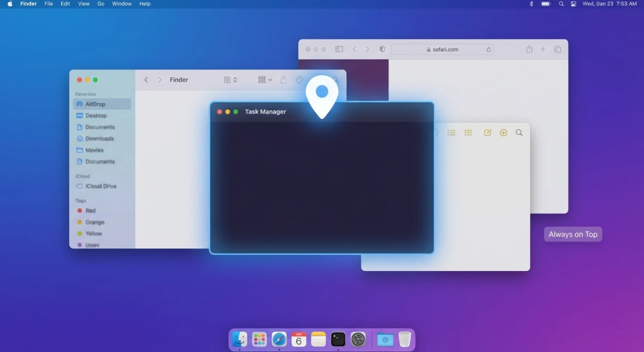Viewport: 644px width, 352px height.
Task: Click the Tags heading in Finder sidebar
Action: click(80, 200)
